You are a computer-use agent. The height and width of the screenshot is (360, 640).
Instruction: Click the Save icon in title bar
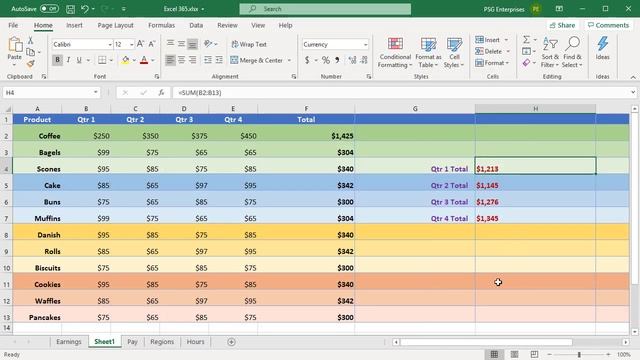click(x=70, y=9)
